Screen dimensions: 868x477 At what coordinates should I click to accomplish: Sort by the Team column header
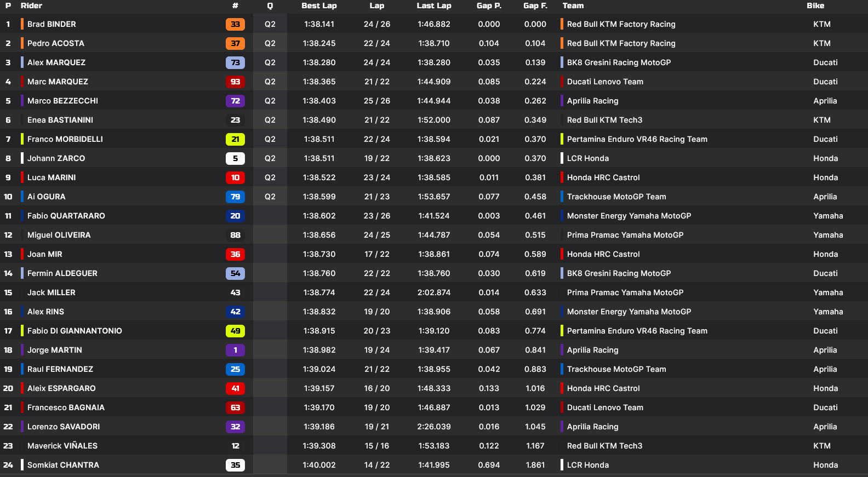(573, 5)
